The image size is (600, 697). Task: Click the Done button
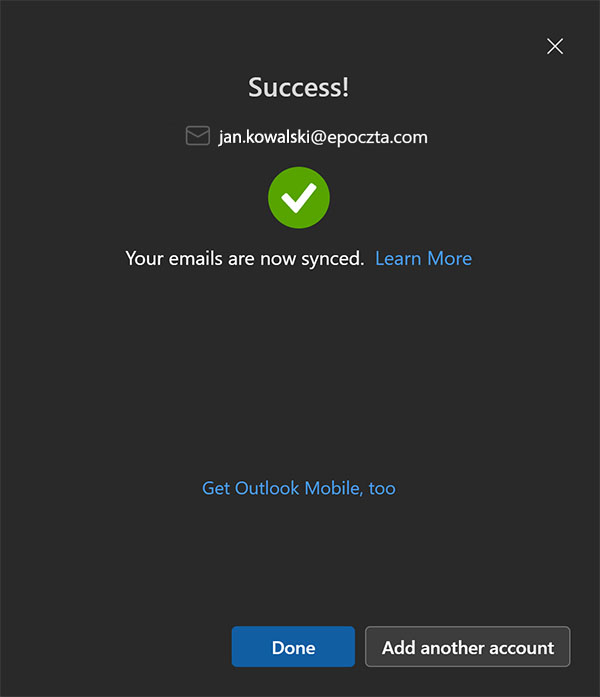(x=293, y=647)
